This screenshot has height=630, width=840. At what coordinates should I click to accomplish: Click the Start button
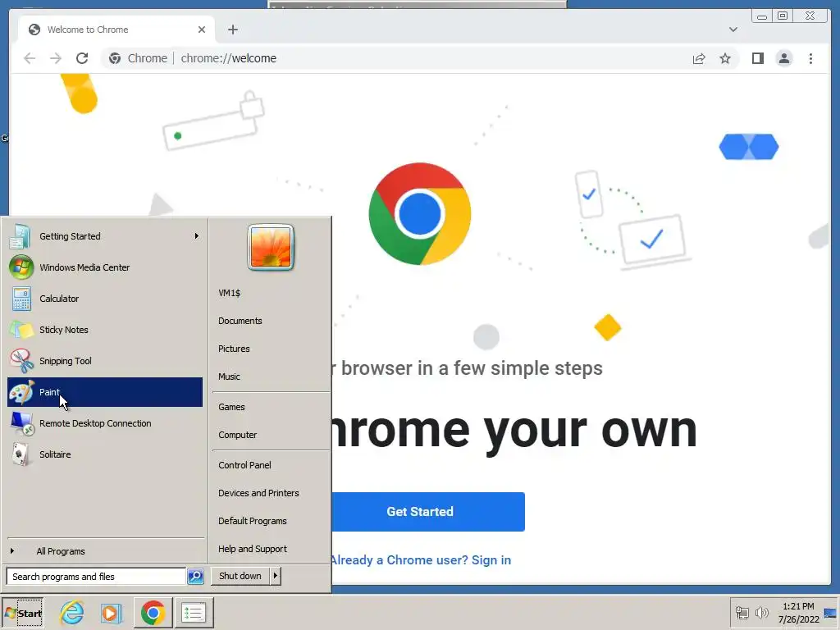click(x=22, y=613)
